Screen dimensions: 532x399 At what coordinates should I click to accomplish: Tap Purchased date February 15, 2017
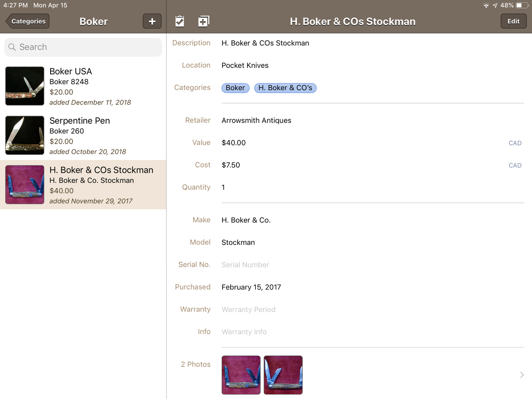point(251,287)
